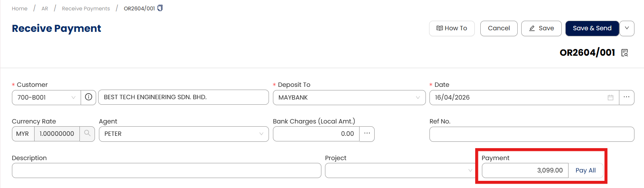
Task: Focus the Ref No. input field
Action: click(x=532, y=134)
